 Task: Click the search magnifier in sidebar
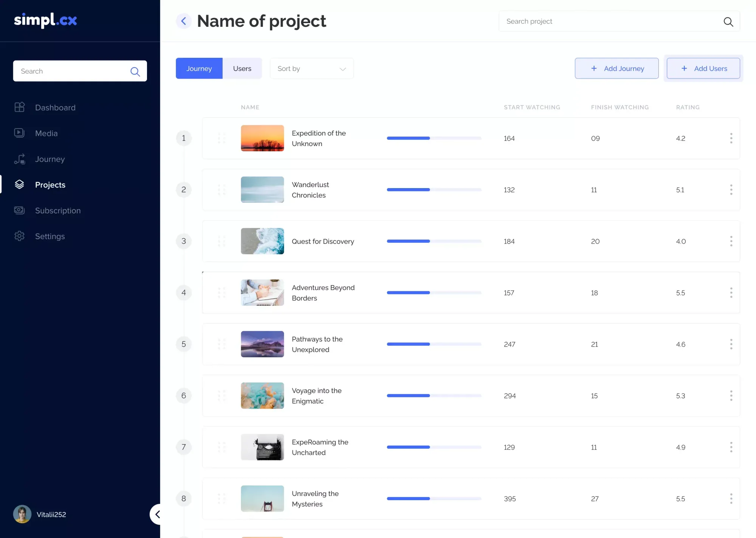point(135,72)
